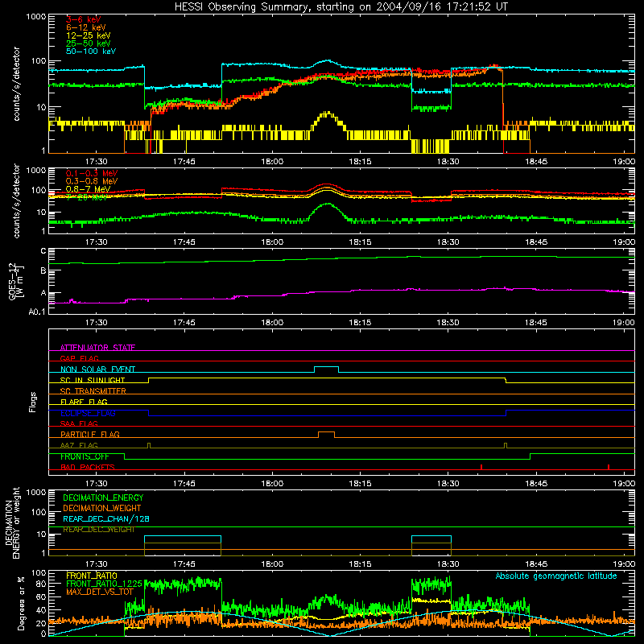644x644 pixels.
Task: Click the raised pulse on PARTICLE_FLAG line
Action: (326, 434)
